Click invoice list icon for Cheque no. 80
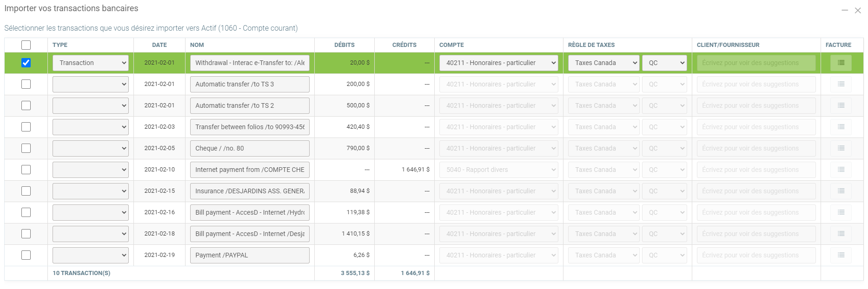Image resolution: width=868 pixels, height=289 pixels. 841,148
